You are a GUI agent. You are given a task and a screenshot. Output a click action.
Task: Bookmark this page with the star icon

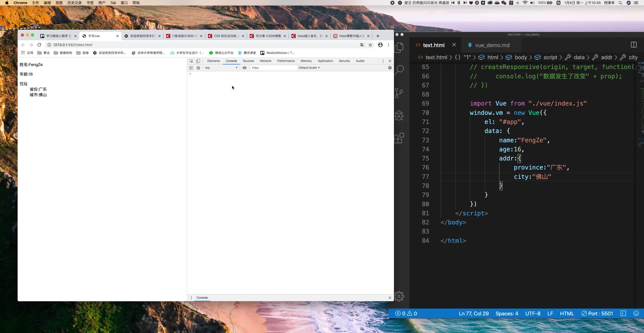[370, 45]
